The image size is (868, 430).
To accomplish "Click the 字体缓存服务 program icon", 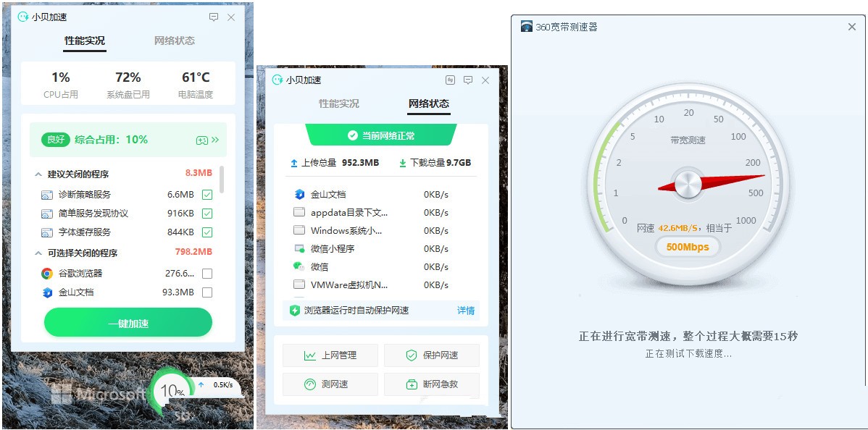I will pyautogui.click(x=47, y=232).
